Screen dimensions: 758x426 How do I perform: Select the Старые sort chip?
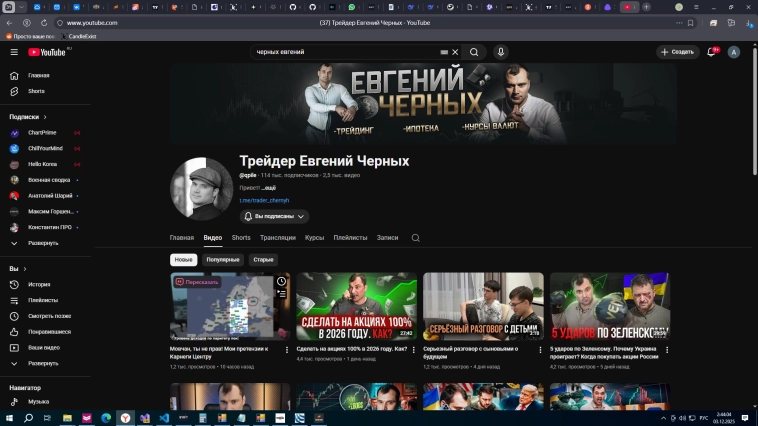(263, 260)
